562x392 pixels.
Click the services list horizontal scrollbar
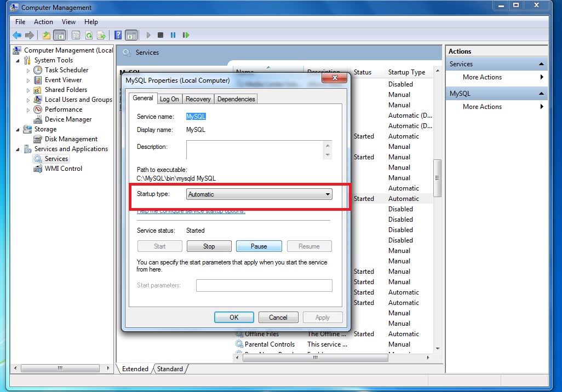tap(316, 358)
